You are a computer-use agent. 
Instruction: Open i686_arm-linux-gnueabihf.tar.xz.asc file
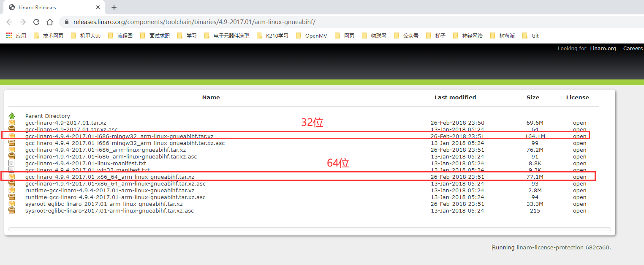[111, 156]
